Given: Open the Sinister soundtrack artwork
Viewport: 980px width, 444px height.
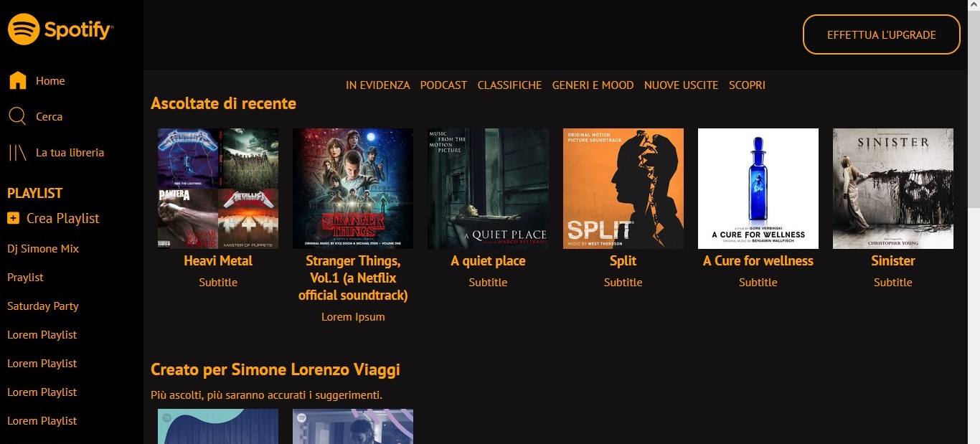Looking at the screenshot, I should tap(893, 189).
